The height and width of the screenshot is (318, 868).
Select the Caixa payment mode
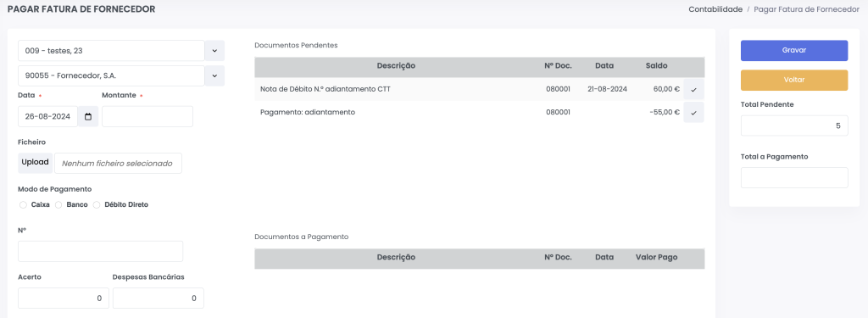point(23,205)
